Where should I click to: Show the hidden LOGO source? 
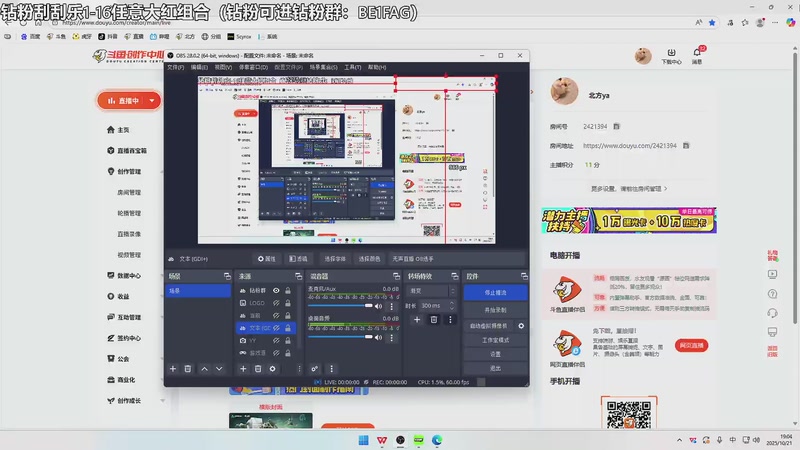(x=276, y=303)
